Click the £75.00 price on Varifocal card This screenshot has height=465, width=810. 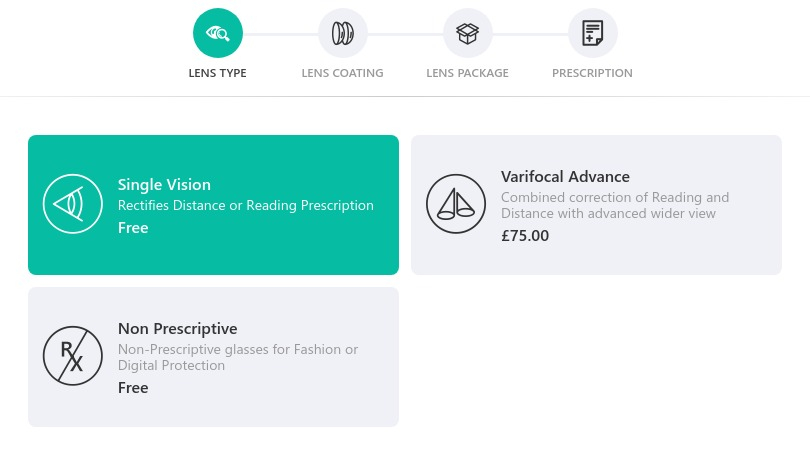[x=525, y=236]
